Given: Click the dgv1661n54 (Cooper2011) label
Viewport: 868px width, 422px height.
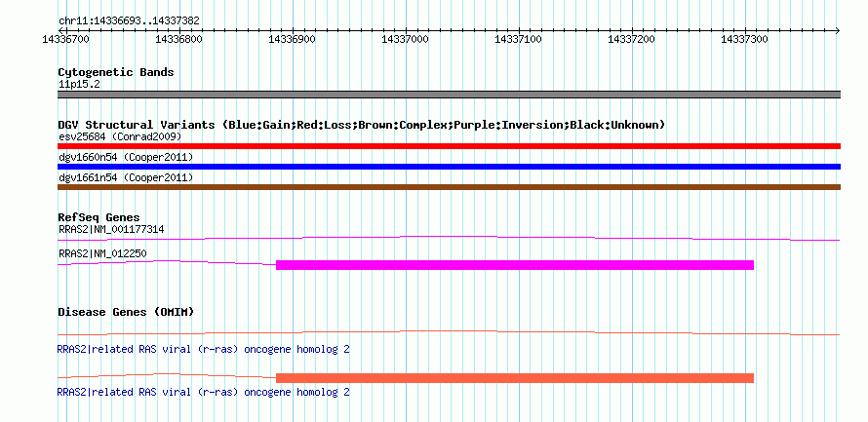Looking at the screenshot, I should (126, 177).
